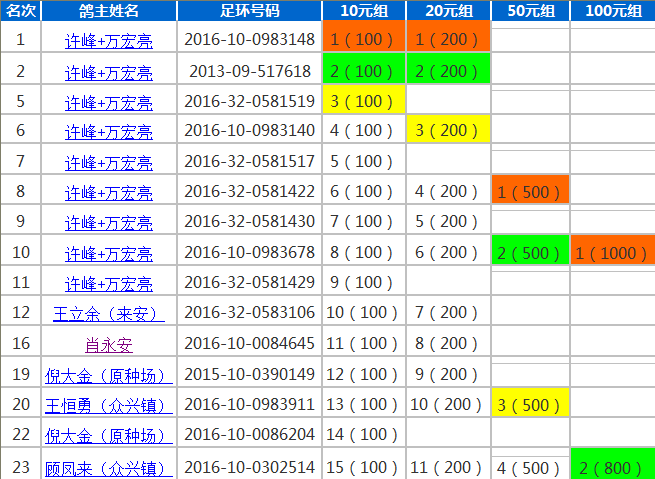Click ring number 2013-09-517618
This screenshot has width=655, height=479.
pos(249,71)
